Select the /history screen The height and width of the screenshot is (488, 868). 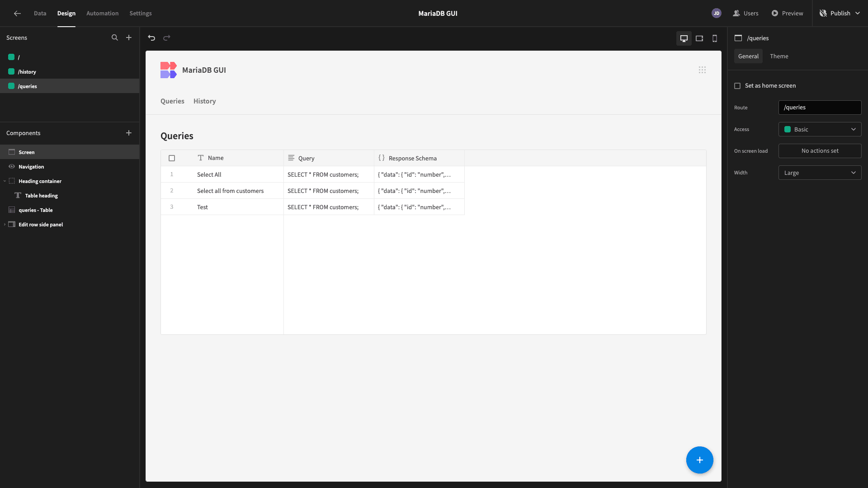tap(70, 72)
